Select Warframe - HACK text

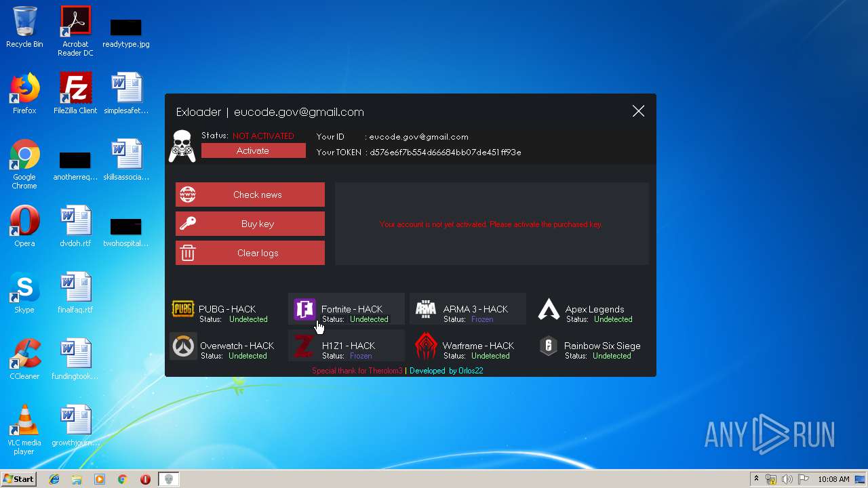pos(478,346)
